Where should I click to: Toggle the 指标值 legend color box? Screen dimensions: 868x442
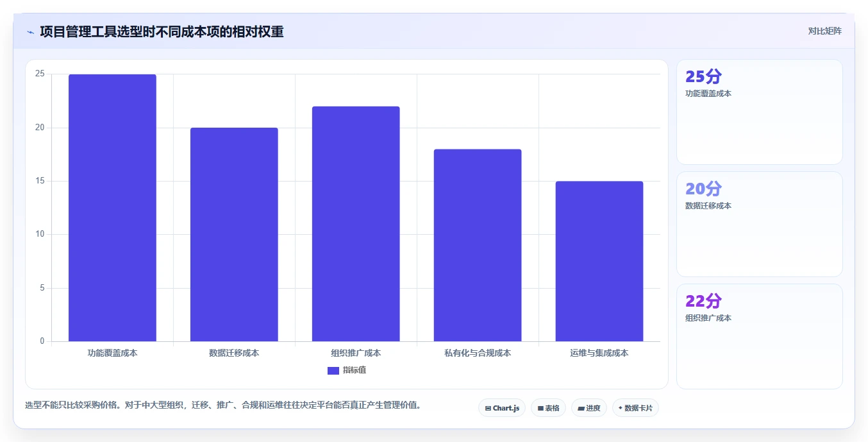[333, 371]
